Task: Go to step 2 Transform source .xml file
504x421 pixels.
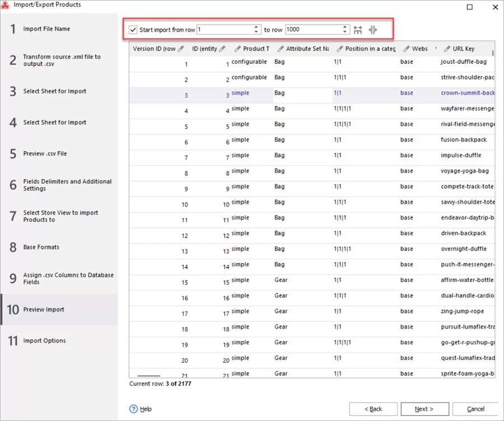Action: tap(59, 60)
